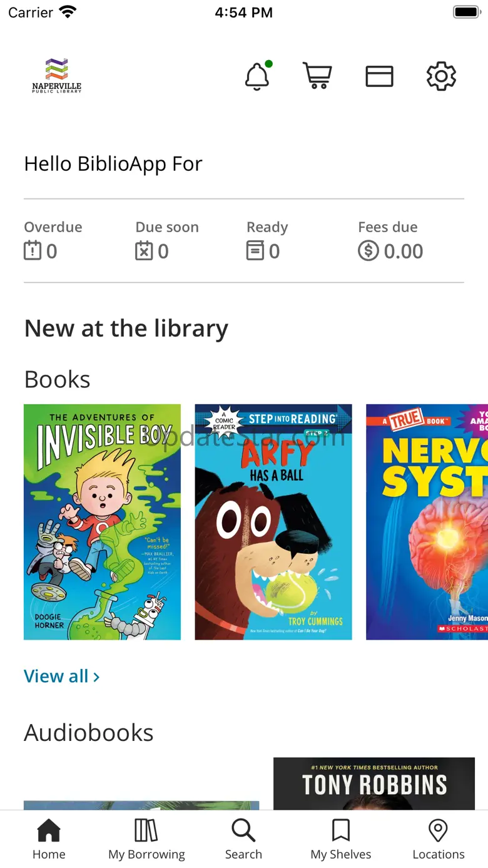View Overdue items count
This screenshot has height=868, width=488.
pyautogui.click(x=53, y=240)
